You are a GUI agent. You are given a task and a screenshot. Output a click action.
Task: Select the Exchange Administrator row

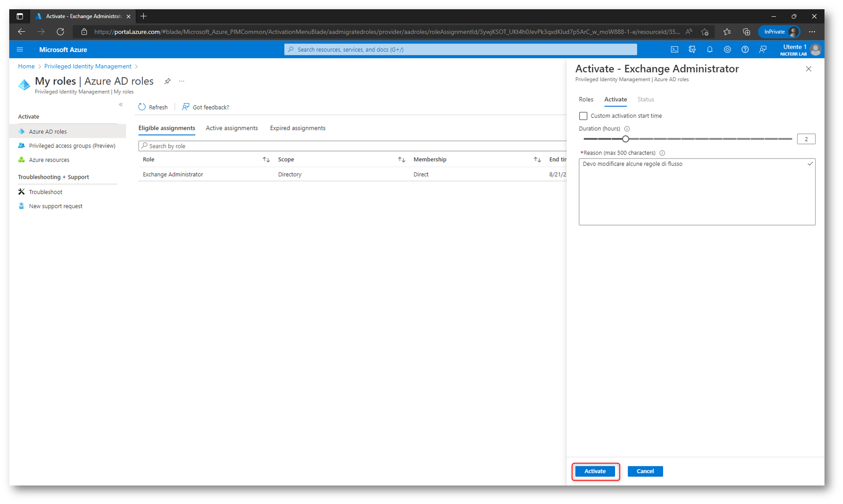point(353,174)
